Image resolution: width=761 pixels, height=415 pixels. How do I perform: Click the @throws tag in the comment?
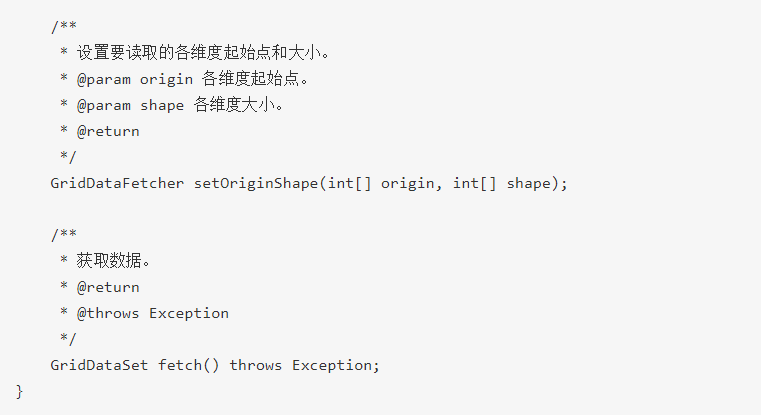[108, 313]
